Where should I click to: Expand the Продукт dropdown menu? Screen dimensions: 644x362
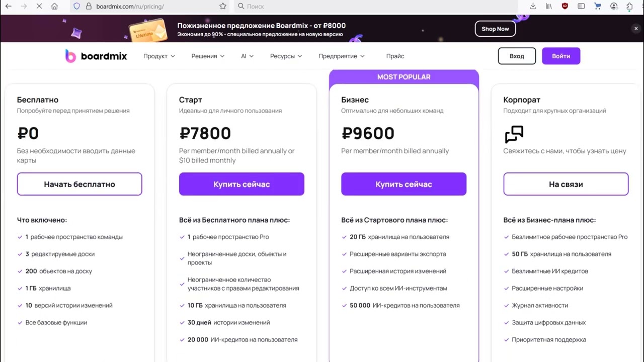coord(159,56)
